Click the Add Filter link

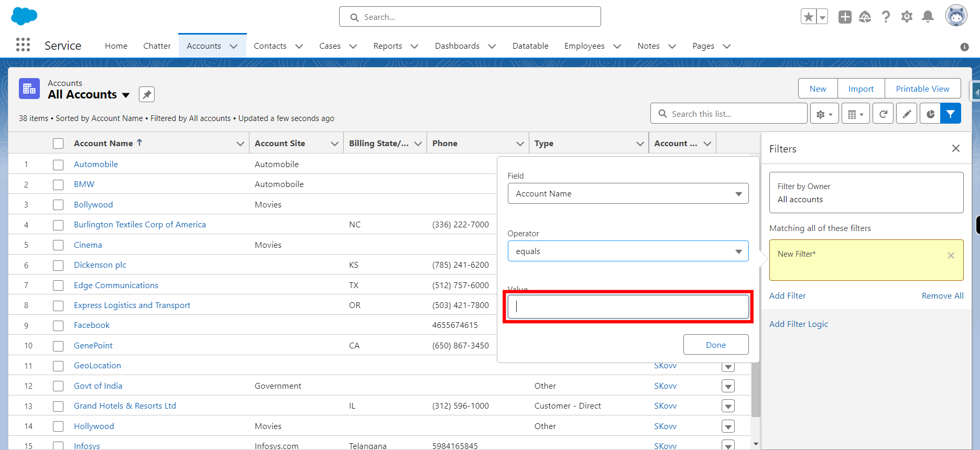coord(787,295)
